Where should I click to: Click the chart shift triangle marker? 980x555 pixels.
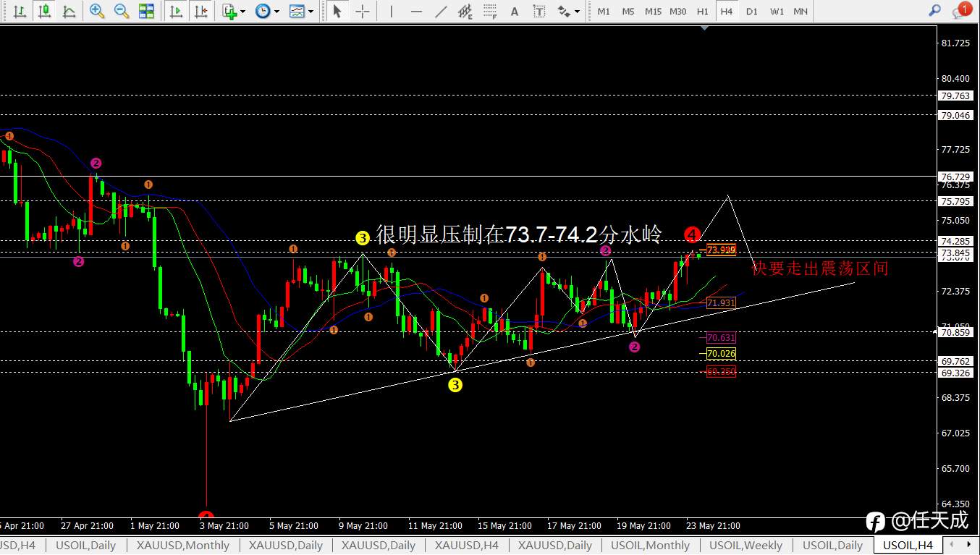(x=705, y=28)
